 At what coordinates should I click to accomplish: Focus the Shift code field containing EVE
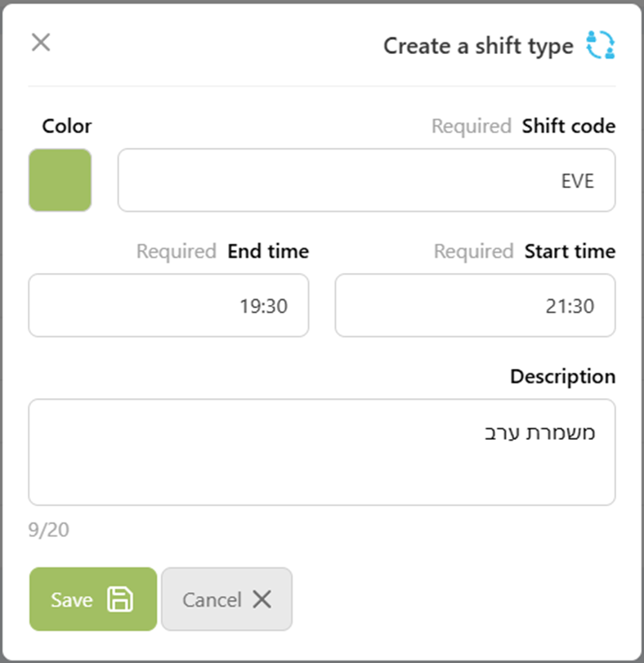coord(366,180)
